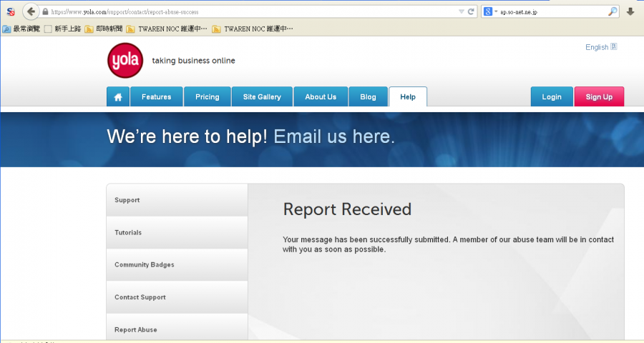Open the Site Gallery tab
The image size is (644, 343).
(x=262, y=97)
